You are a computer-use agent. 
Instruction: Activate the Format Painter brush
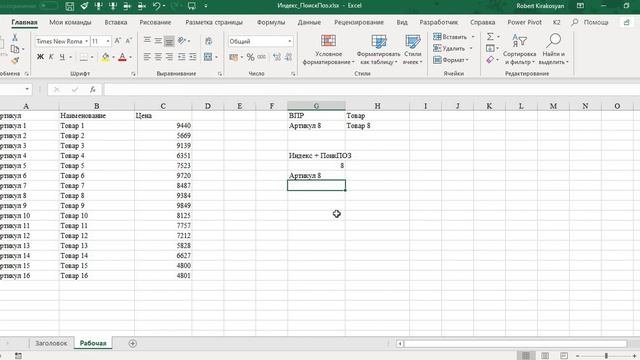point(15,61)
